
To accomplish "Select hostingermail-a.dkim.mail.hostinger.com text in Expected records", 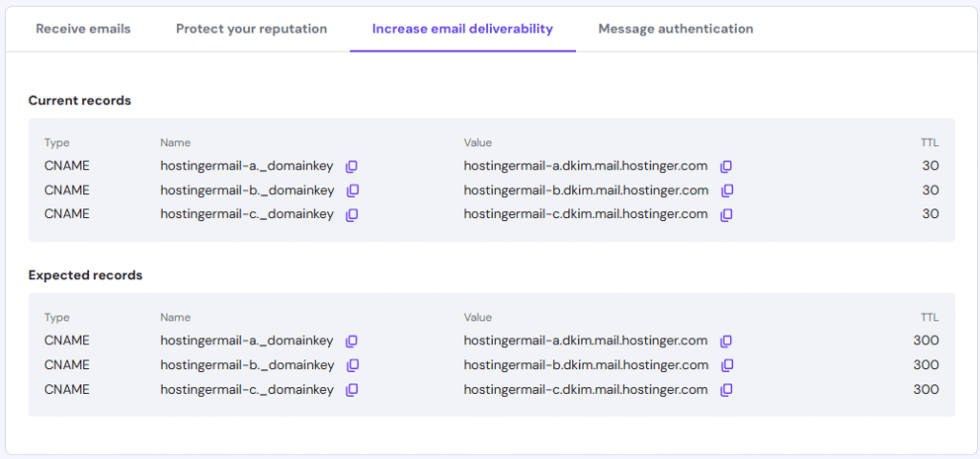I will (586, 340).
